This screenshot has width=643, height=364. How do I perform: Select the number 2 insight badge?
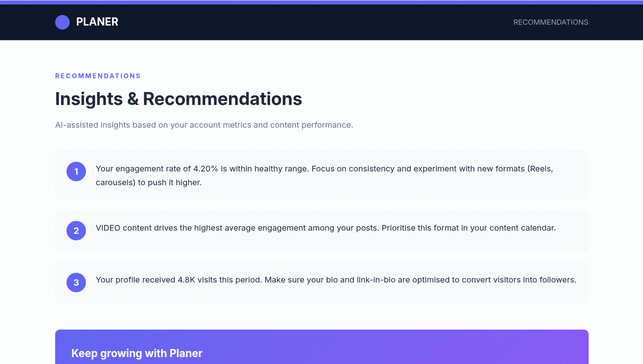click(76, 231)
